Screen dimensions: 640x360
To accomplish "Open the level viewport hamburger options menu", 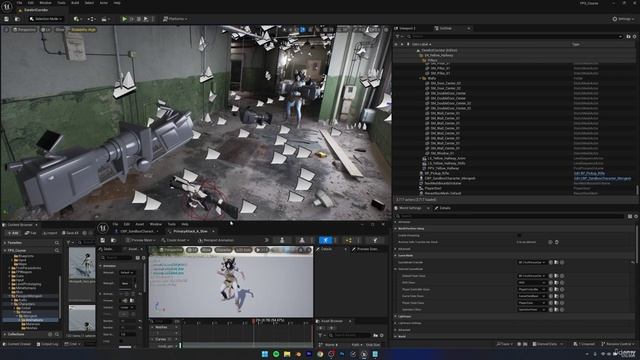I will 6,30.
